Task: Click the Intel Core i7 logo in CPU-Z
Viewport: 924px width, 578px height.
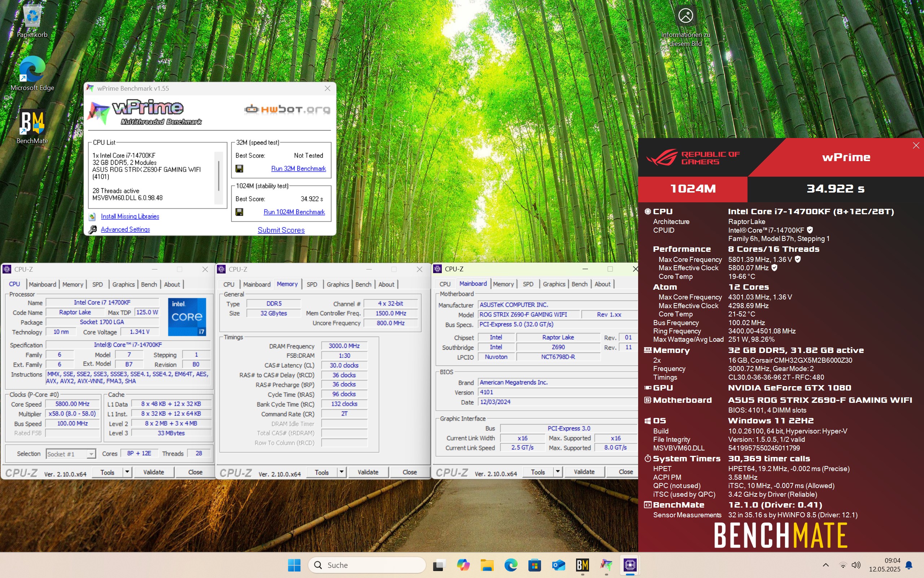Action: 187,317
